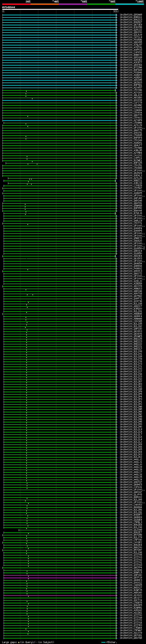Select hit label UniRef100_A2Y4P9

(131, 120)
